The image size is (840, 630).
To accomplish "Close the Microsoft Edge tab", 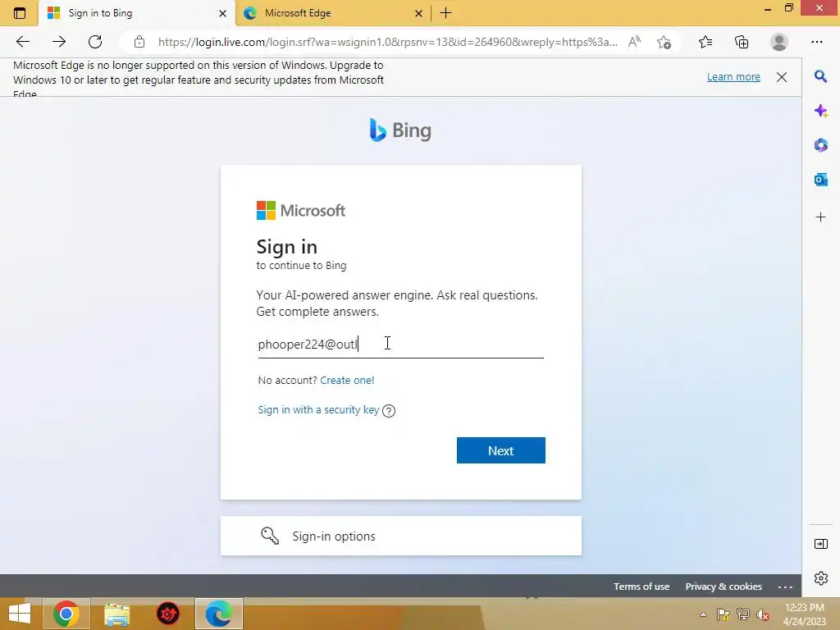I will 419,13.
